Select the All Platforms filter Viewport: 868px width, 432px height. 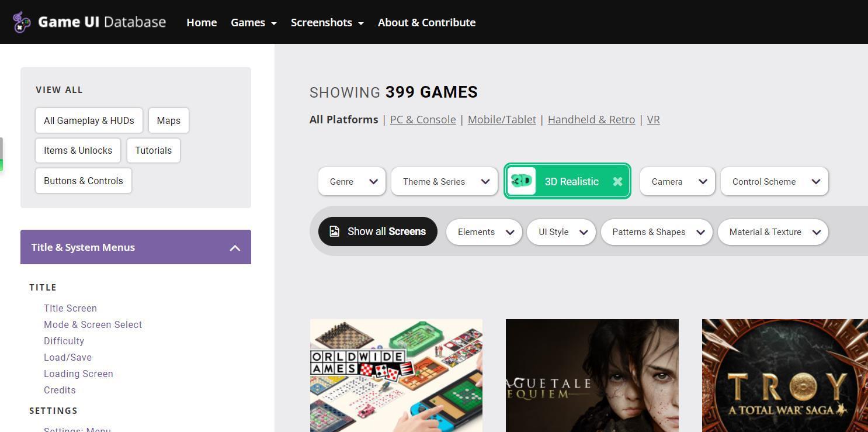tap(343, 119)
